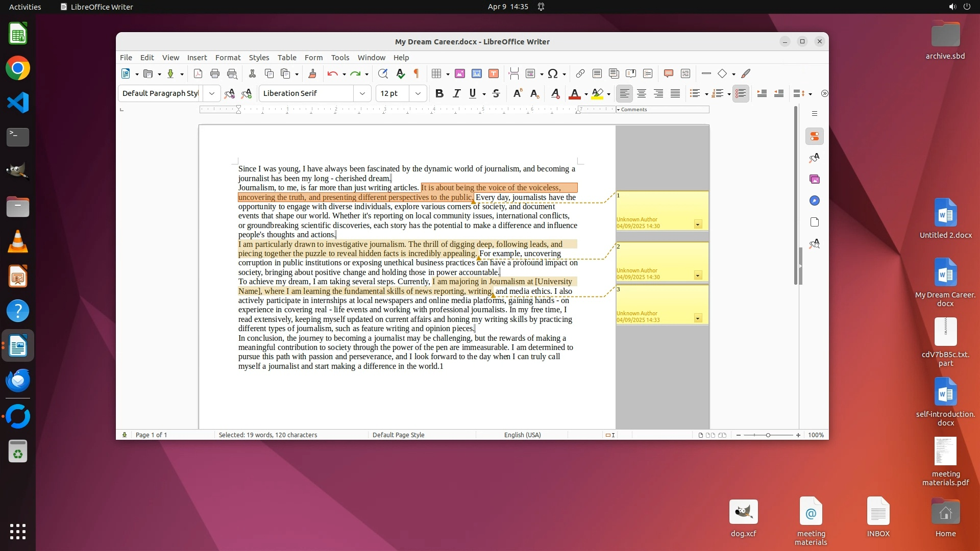Click the Insert Hyperlink icon

[x=580, y=74]
